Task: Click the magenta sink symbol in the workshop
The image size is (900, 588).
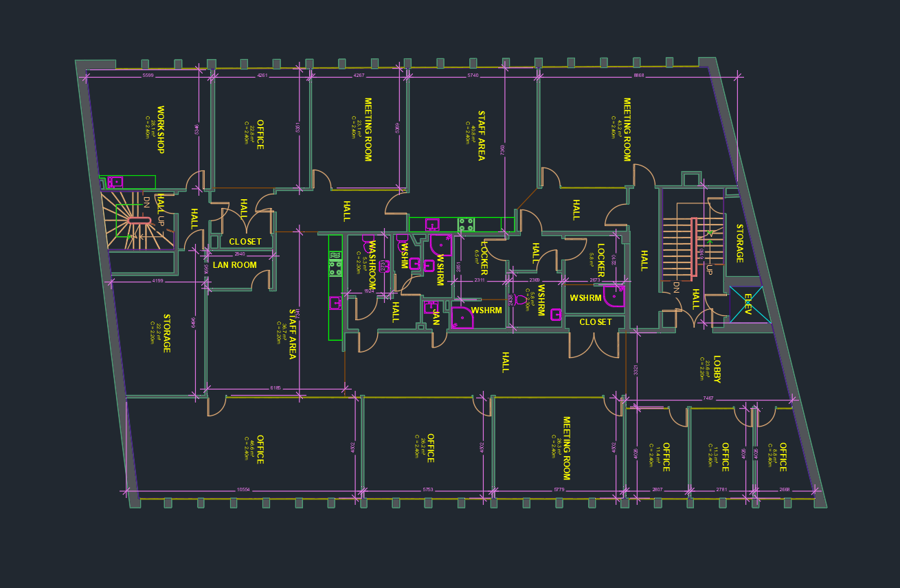Action: pos(115,182)
